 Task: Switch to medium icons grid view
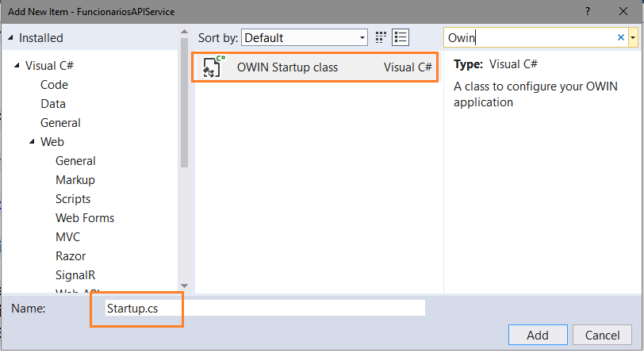(x=381, y=38)
